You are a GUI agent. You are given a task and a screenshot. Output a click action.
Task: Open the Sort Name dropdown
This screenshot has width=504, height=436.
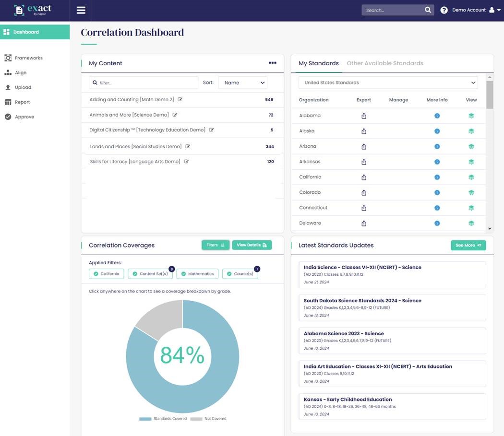point(243,82)
